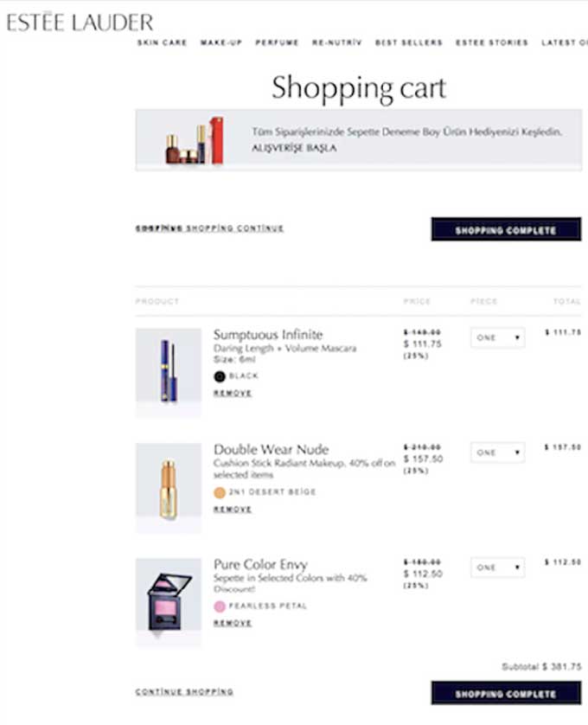Click the Alışverişe Başla banner link

294,148
